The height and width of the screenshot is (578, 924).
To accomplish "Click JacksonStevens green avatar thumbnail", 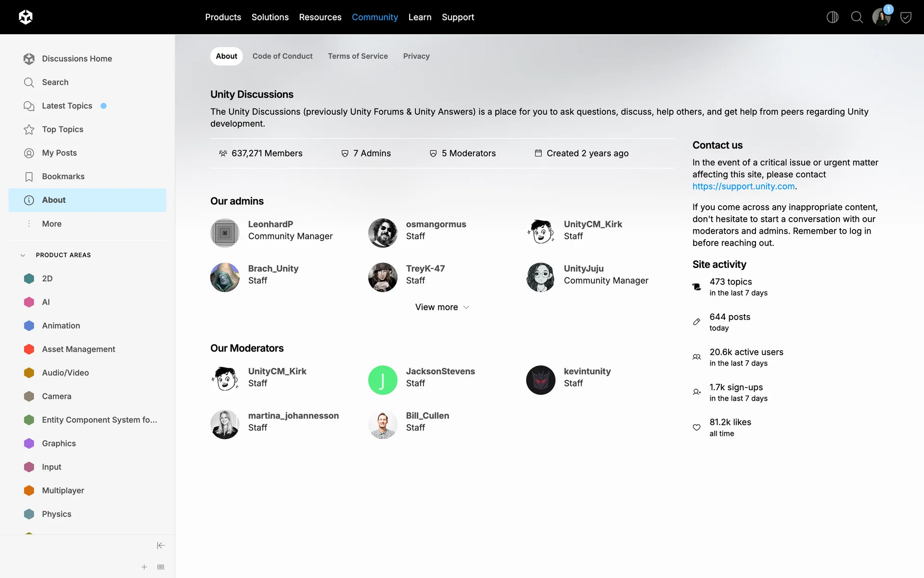I will (x=383, y=380).
